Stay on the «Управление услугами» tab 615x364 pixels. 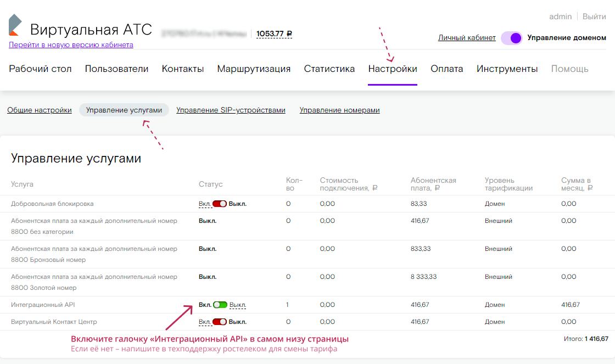point(124,110)
